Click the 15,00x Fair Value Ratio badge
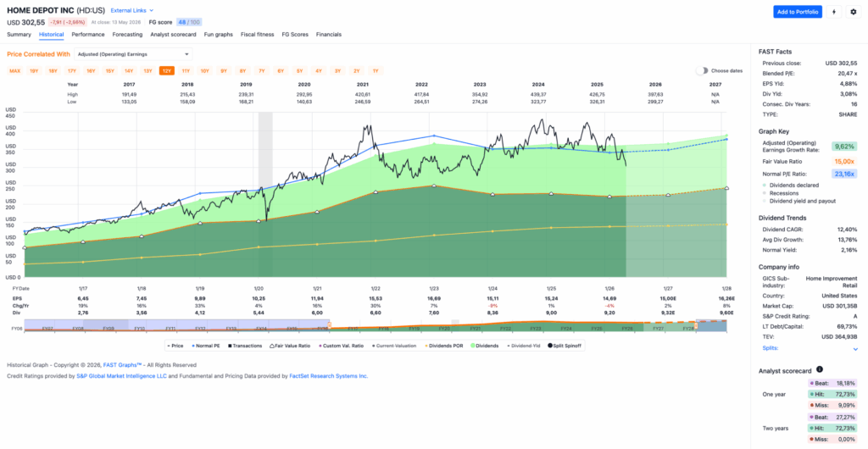 pyautogui.click(x=843, y=161)
